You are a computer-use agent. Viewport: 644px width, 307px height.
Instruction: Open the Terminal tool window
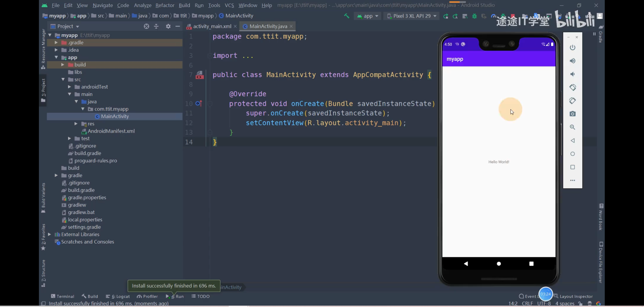62,296
